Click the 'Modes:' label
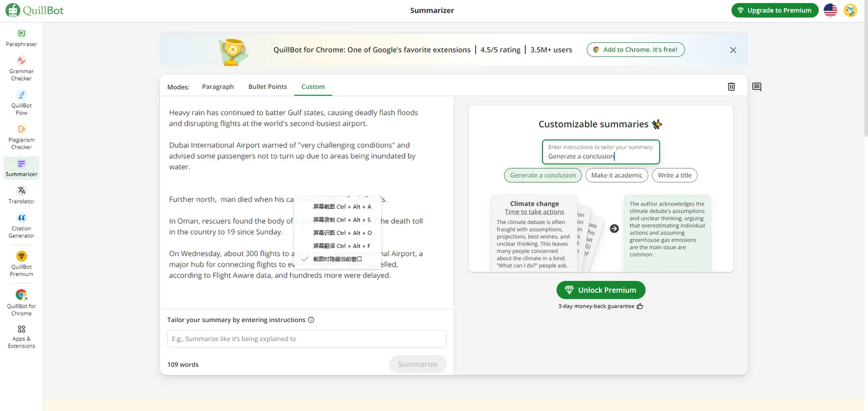This screenshot has width=868, height=411. [x=178, y=87]
